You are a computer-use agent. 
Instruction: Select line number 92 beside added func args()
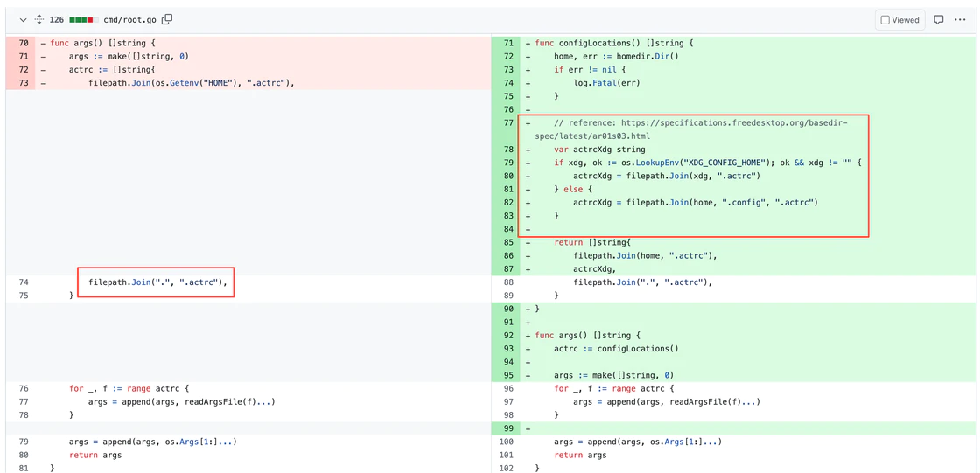[508, 335]
